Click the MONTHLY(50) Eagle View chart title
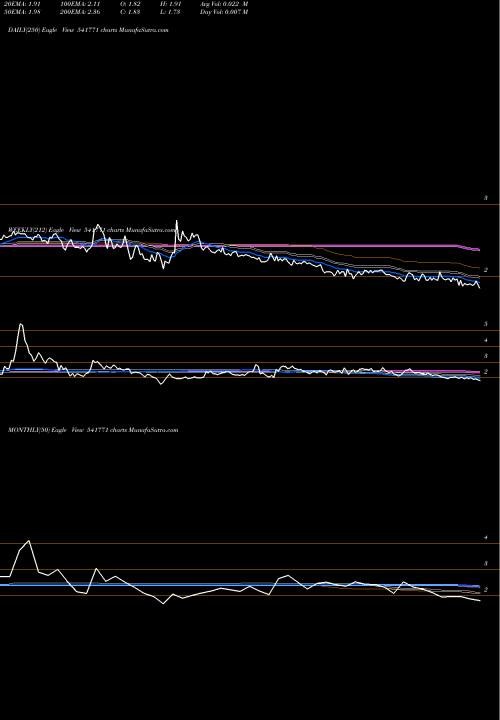500x720 pixels. (93, 430)
